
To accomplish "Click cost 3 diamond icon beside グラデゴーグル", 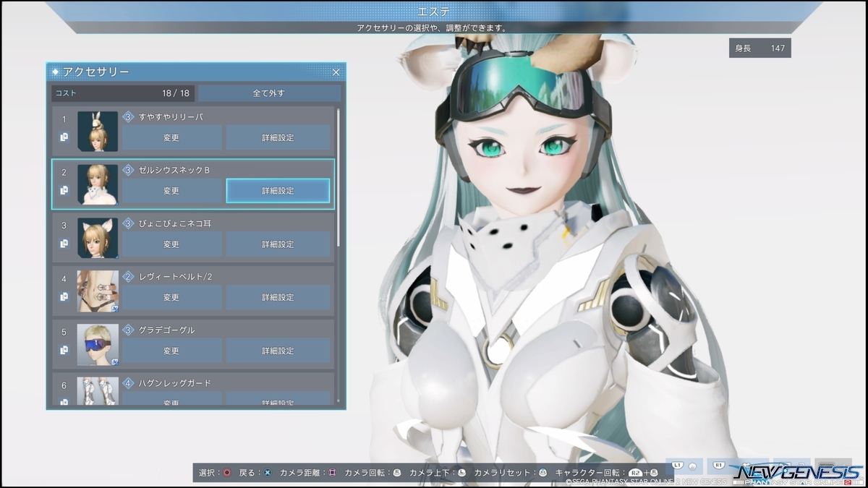I will pos(128,330).
